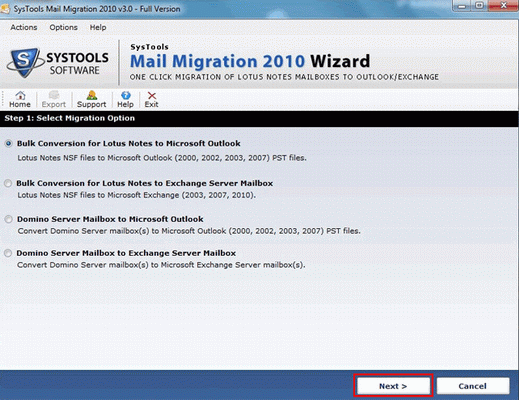
Task: Click the Cancel button
Action: [x=473, y=386]
